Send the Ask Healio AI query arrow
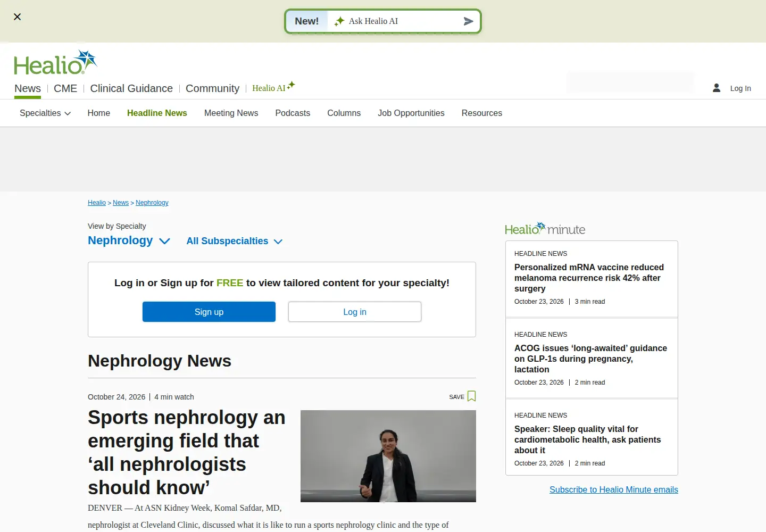The image size is (766, 532). coord(468,21)
